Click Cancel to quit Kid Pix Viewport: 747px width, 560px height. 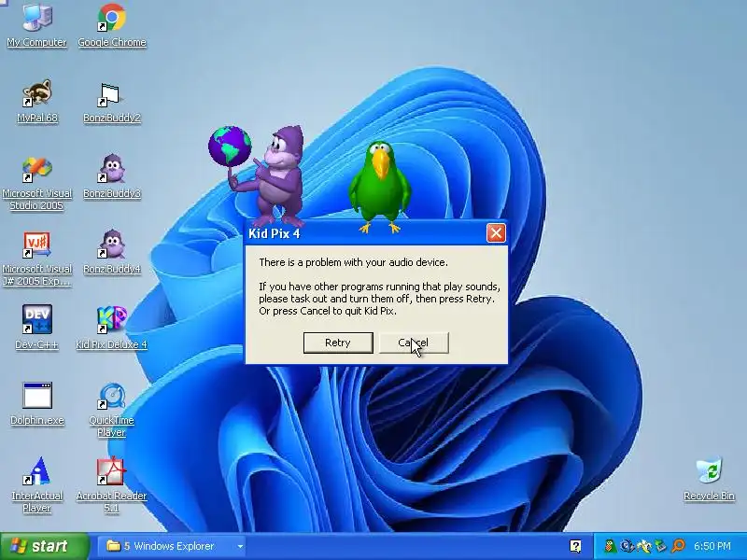[x=414, y=343]
